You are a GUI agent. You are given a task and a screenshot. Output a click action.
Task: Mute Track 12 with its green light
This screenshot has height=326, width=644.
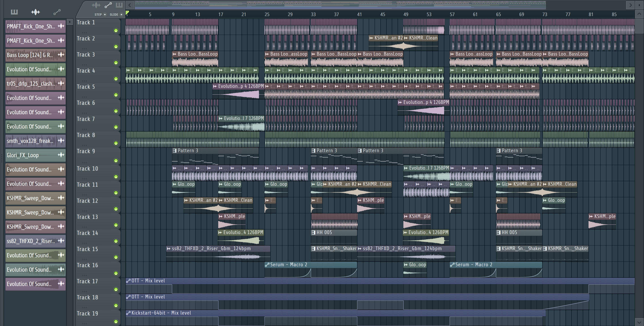click(116, 209)
